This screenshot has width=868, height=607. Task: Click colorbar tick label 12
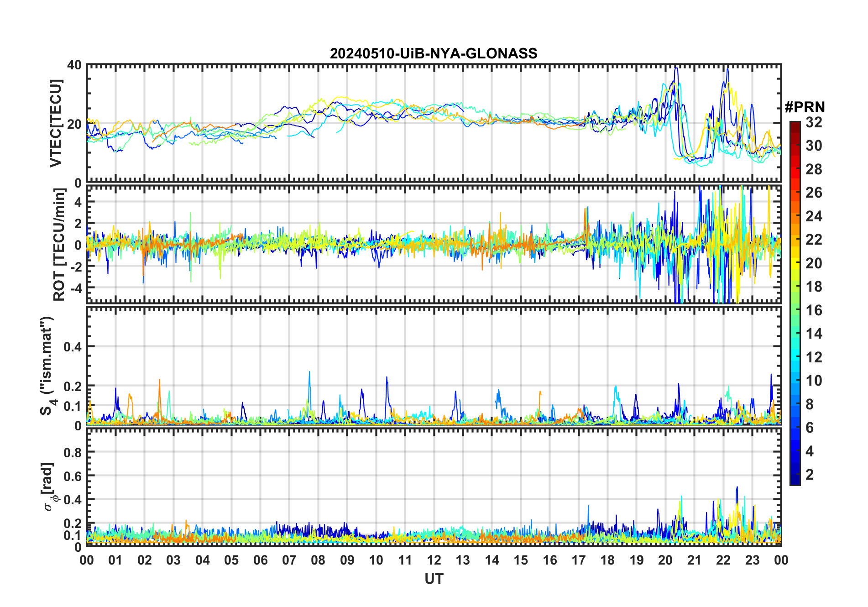pos(814,357)
